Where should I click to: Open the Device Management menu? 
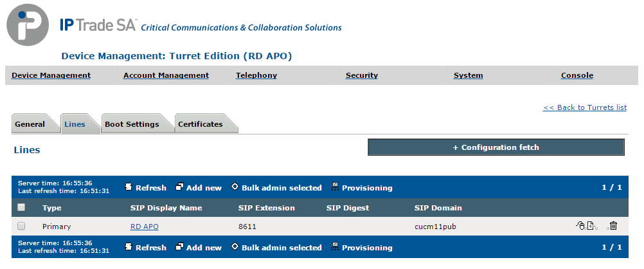pyautogui.click(x=51, y=75)
